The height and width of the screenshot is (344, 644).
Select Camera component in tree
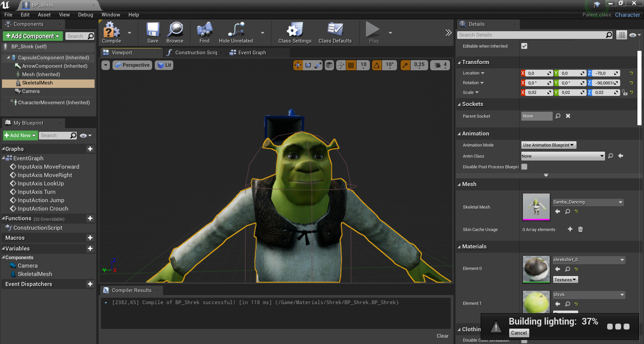pos(31,91)
